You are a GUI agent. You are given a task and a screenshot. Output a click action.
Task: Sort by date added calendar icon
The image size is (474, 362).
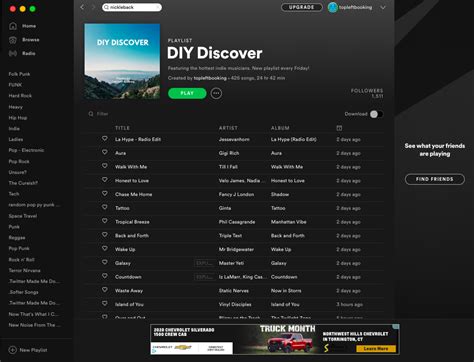click(x=339, y=128)
